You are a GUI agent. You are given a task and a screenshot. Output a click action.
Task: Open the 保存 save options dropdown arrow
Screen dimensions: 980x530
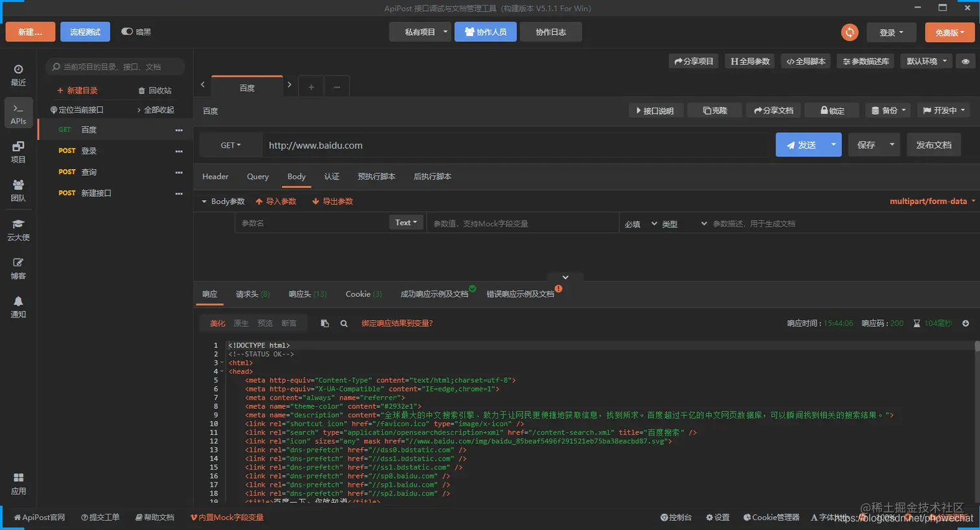pos(892,144)
